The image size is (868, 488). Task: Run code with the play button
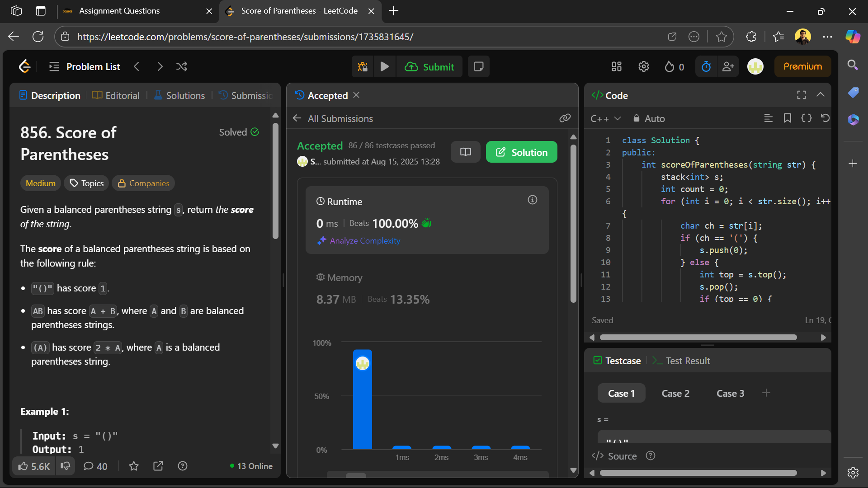pyautogui.click(x=384, y=67)
